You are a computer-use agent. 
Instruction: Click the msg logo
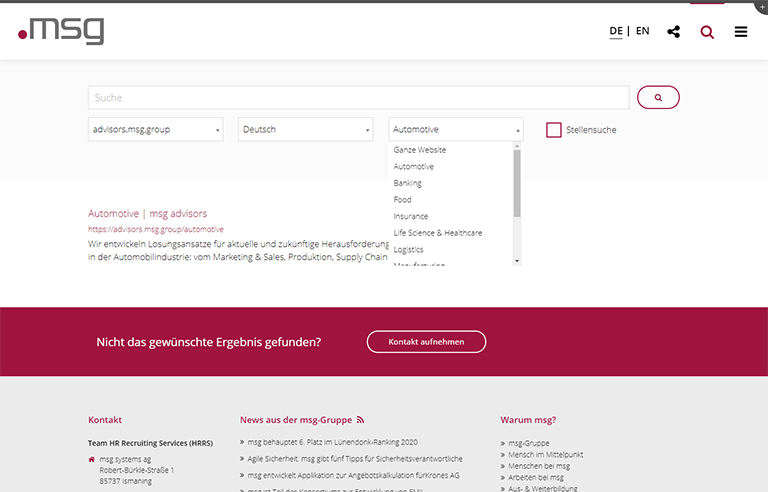(x=61, y=30)
